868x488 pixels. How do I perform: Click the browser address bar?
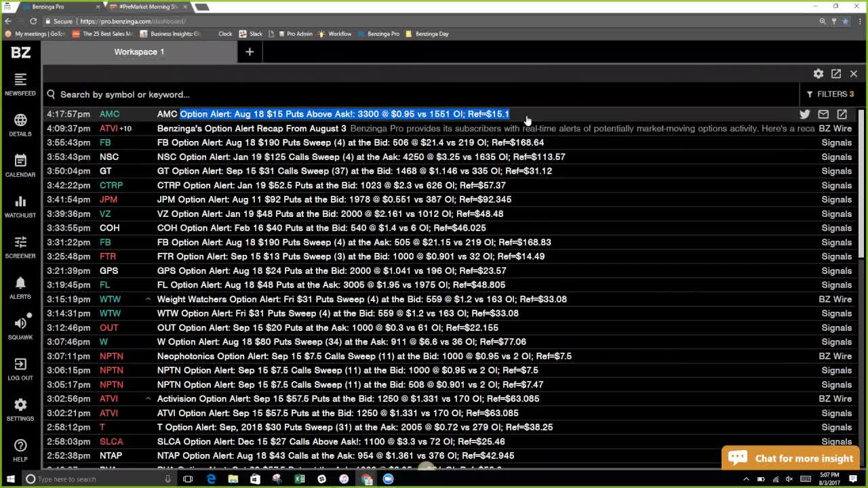point(434,21)
